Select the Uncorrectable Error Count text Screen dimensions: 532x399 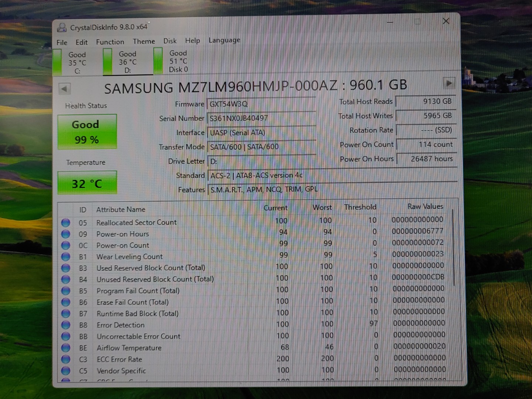[139, 337]
